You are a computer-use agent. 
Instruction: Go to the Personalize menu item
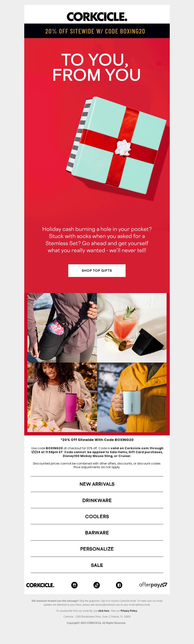(97, 549)
